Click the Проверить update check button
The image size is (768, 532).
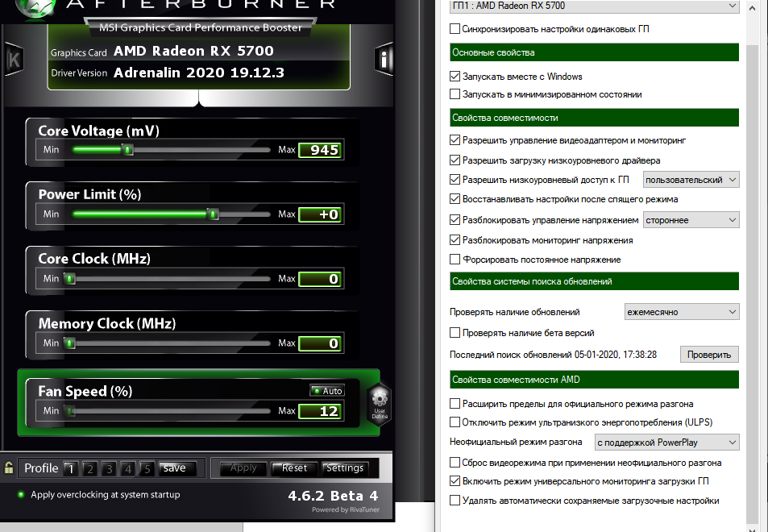pos(709,355)
